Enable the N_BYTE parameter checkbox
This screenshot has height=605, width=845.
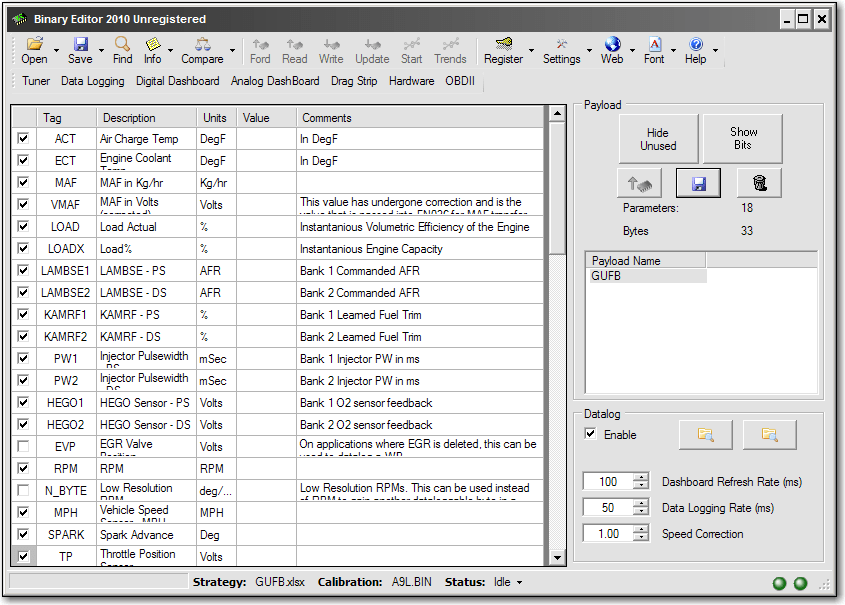[x=23, y=490]
